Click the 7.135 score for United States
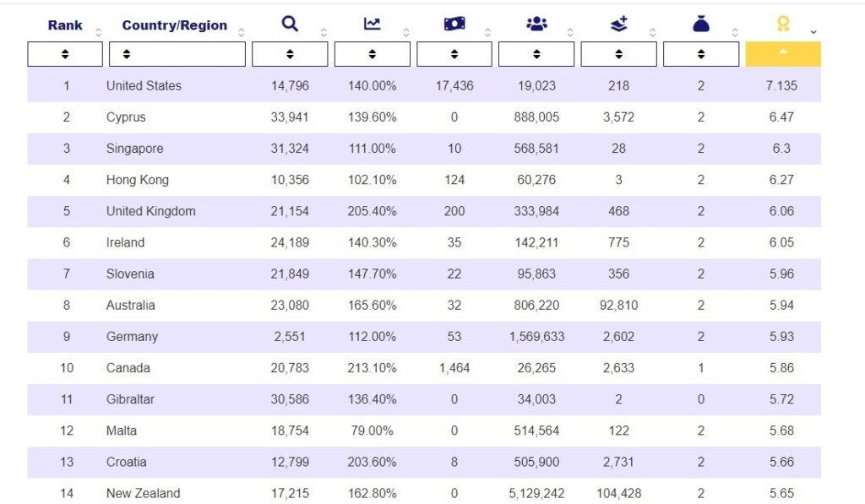This screenshot has width=865, height=504. tap(781, 85)
